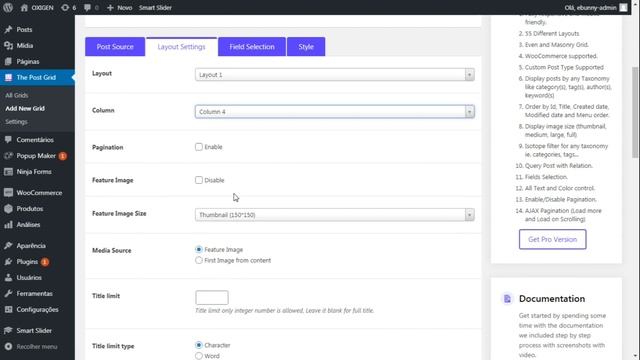
Task: Click the user avatar in admin bar
Action: coord(623,7)
